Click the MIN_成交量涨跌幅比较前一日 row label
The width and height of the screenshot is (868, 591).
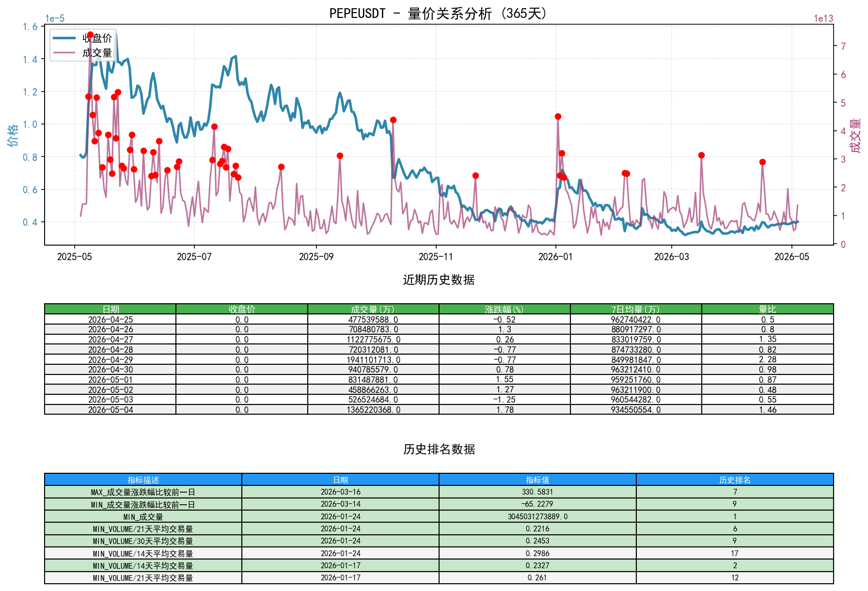143,504
